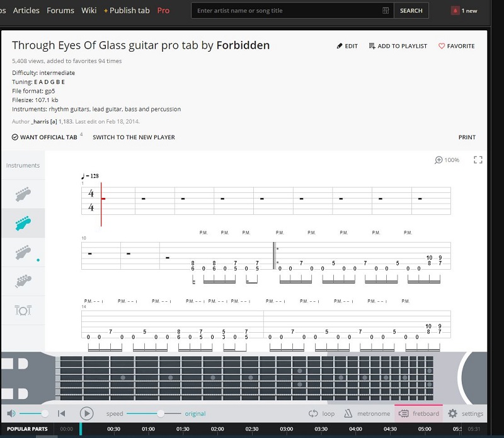Reset speed with the original label
The width and height of the screenshot is (504, 438).
195,413
